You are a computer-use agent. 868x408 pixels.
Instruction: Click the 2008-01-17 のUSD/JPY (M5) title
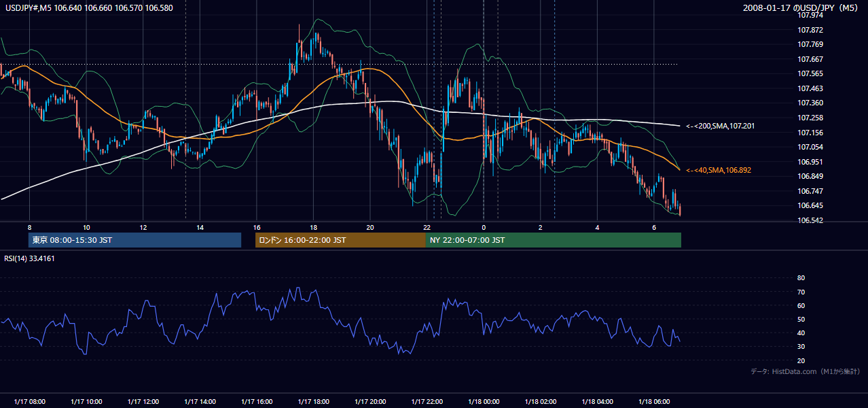801,8
